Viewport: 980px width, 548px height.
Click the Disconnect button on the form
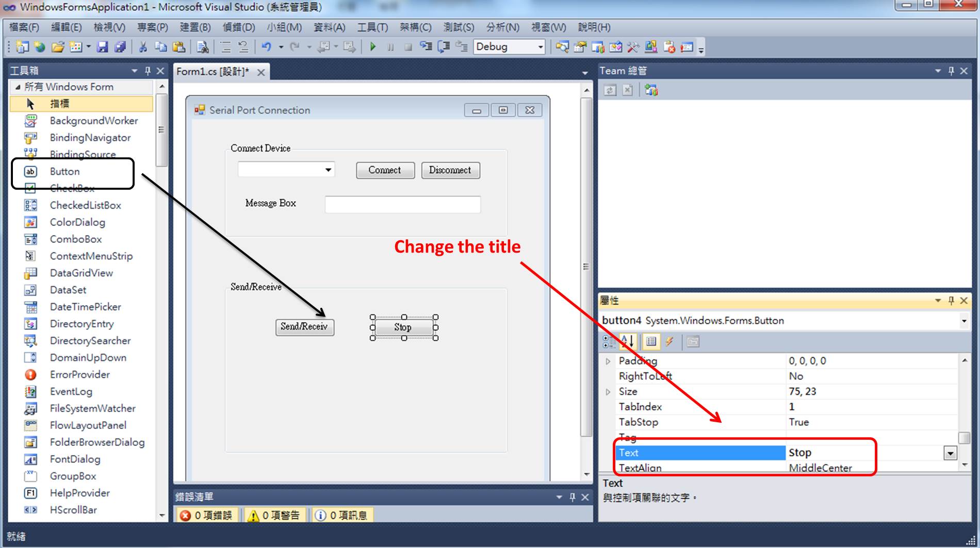click(450, 170)
